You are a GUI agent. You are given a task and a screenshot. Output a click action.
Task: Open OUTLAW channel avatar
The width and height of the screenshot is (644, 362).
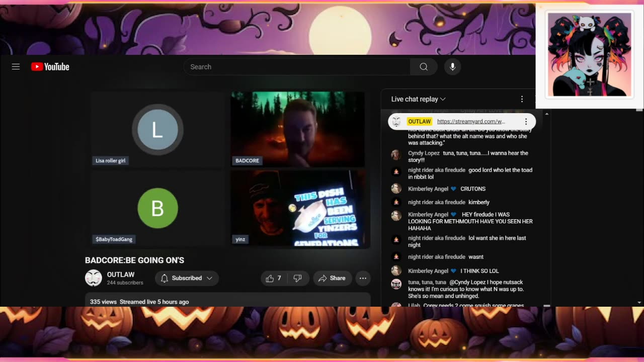click(94, 278)
